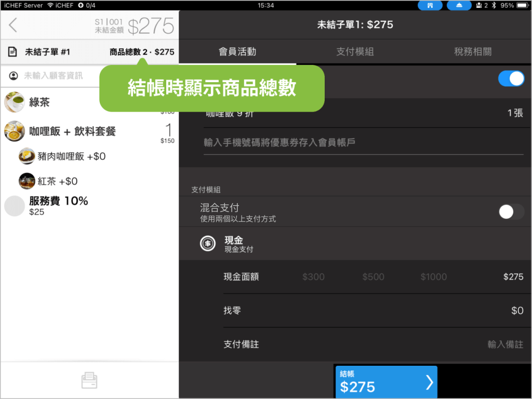Tap the receipt printer icon
This screenshot has height=399, width=532.
click(89, 381)
